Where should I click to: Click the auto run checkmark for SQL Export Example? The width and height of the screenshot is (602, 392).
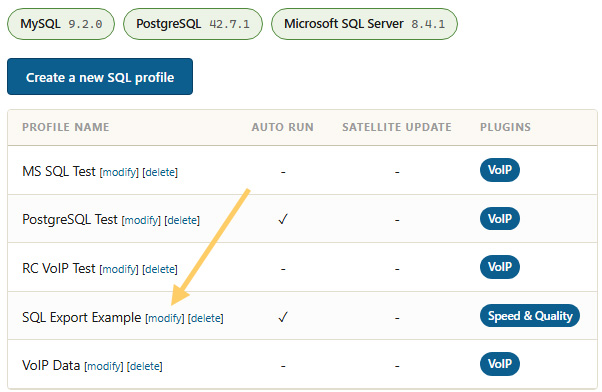click(x=283, y=317)
